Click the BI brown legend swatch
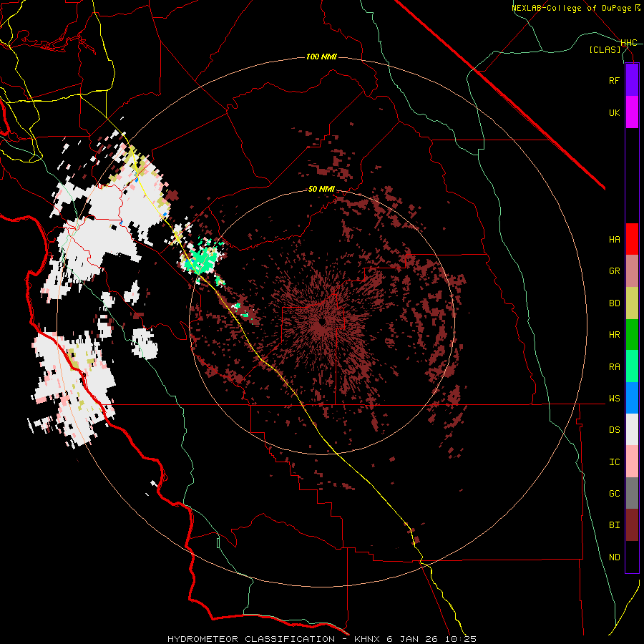The image size is (644, 644). pyautogui.click(x=632, y=525)
